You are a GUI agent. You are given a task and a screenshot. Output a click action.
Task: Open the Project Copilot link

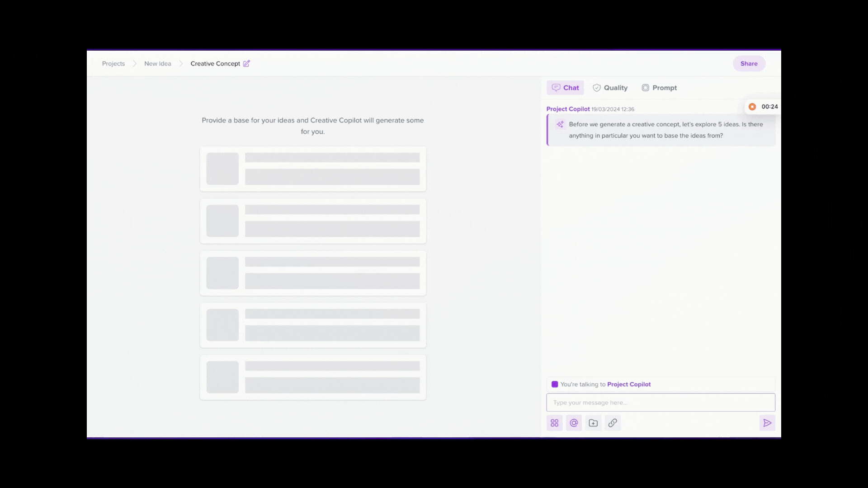pos(628,384)
